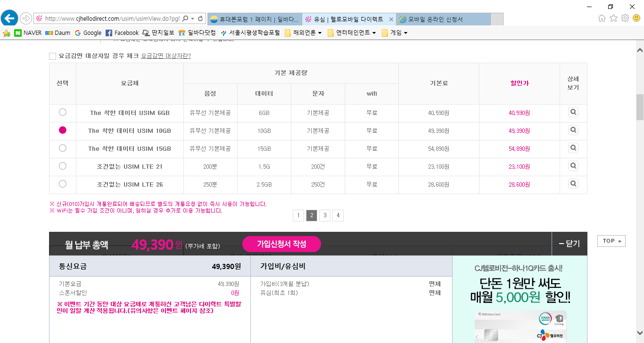The image size is (644, 343).
Task: Switch to 모바일 온라인 신청서 tab
Action: click(441, 19)
